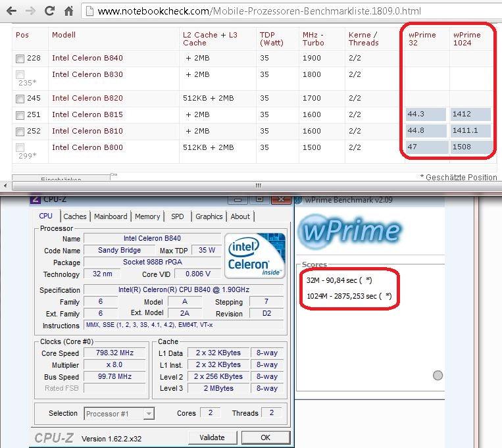The width and height of the screenshot is (502, 448).
Task: Switch to CPU tab in CPU-Z
Action: click(45, 216)
